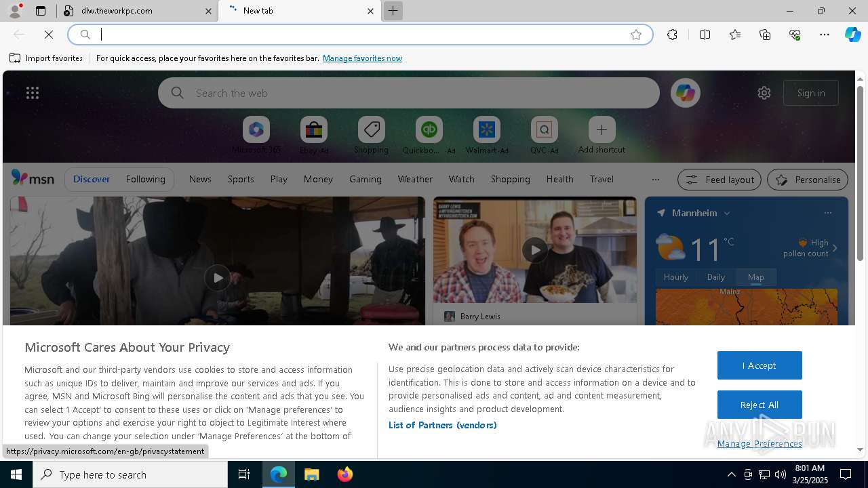The height and width of the screenshot is (488, 868).
Task: Open tab actions menu icon
Action: tap(41, 11)
